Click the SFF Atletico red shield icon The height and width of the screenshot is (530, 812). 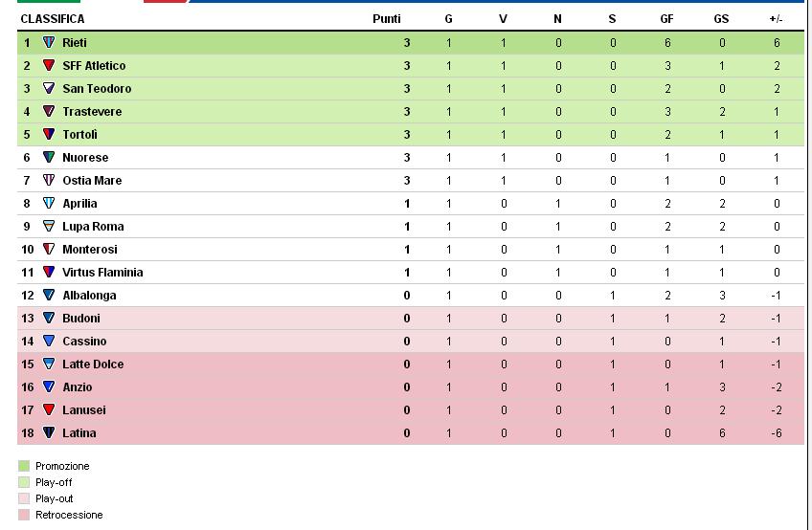pyautogui.click(x=49, y=65)
